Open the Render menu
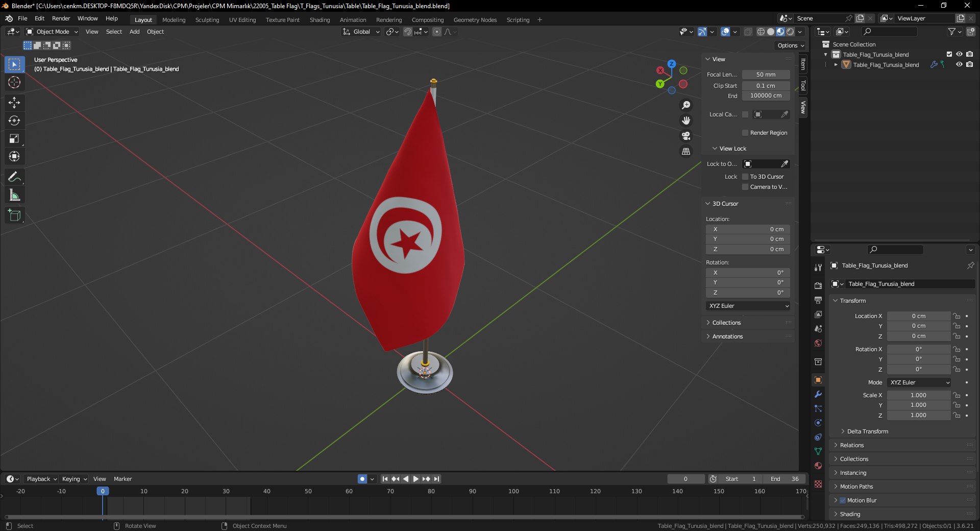Image resolution: width=980 pixels, height=531 pixels. pos(61,18)
